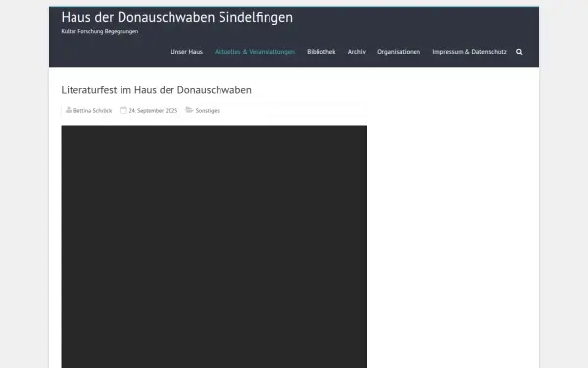Select Organisationen in the navigation

(x=399, y=52)
